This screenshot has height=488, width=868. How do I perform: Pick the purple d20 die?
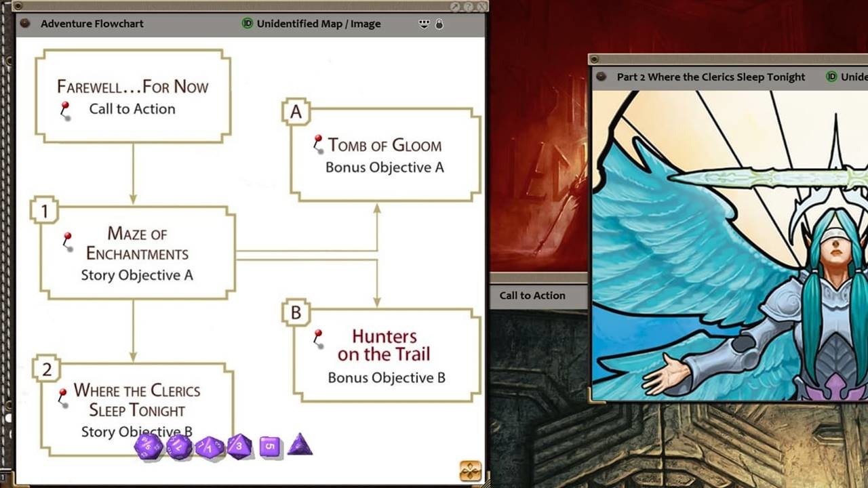149,447
